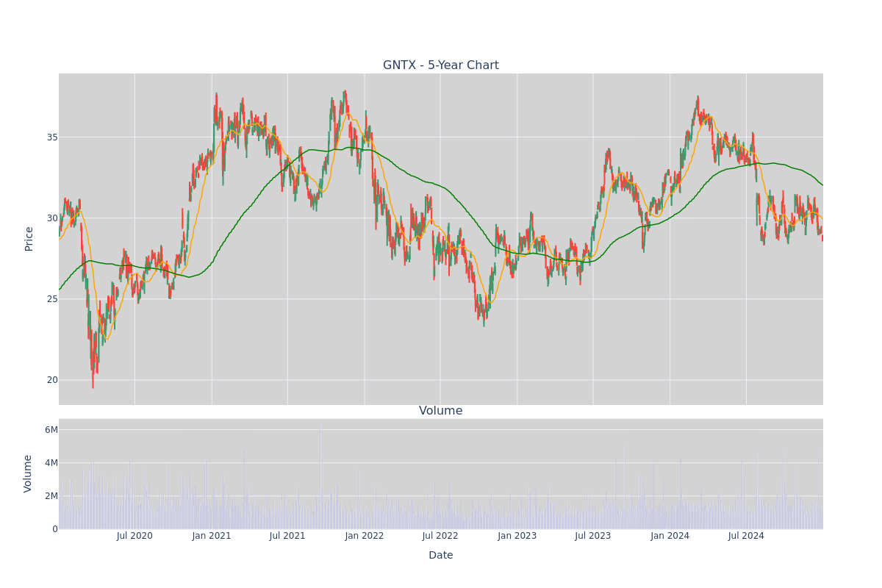Click the price tick label "25"
This screenshot has width=882, height=588.
pyautogui.click(x=52, y=298)
